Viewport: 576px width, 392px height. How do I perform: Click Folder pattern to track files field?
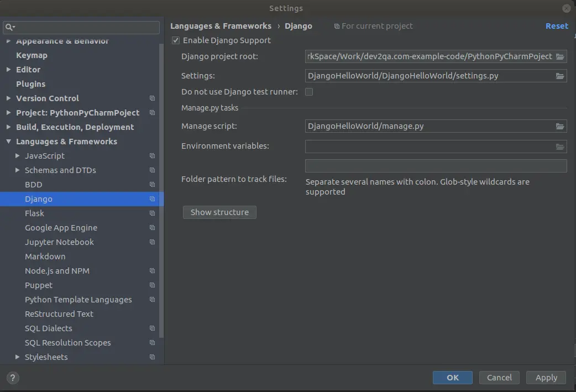coord(436,166)
